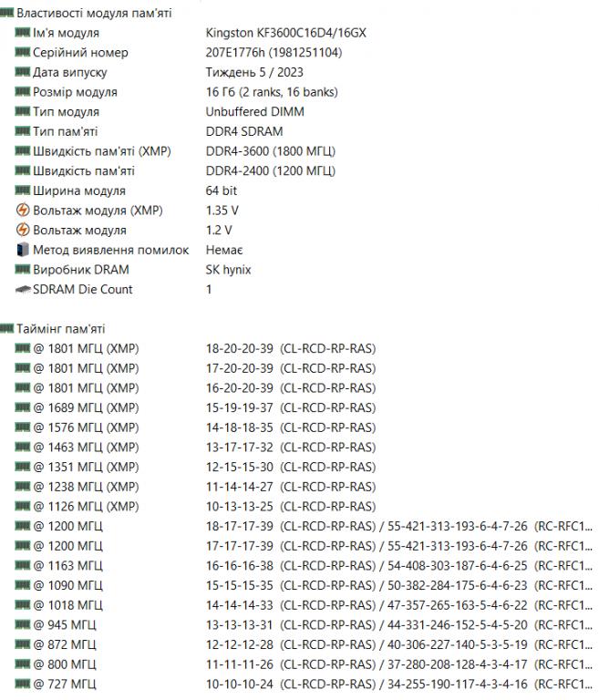Select the Розмір модуля row label

point(75,92)
